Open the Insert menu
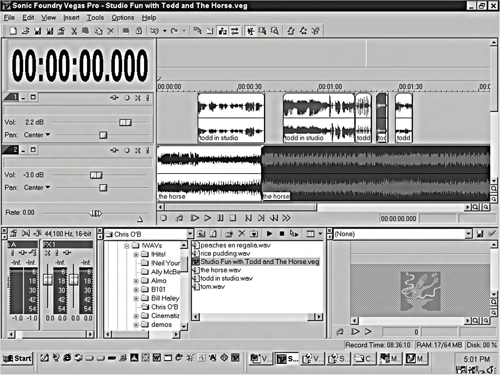 point(71,18)
